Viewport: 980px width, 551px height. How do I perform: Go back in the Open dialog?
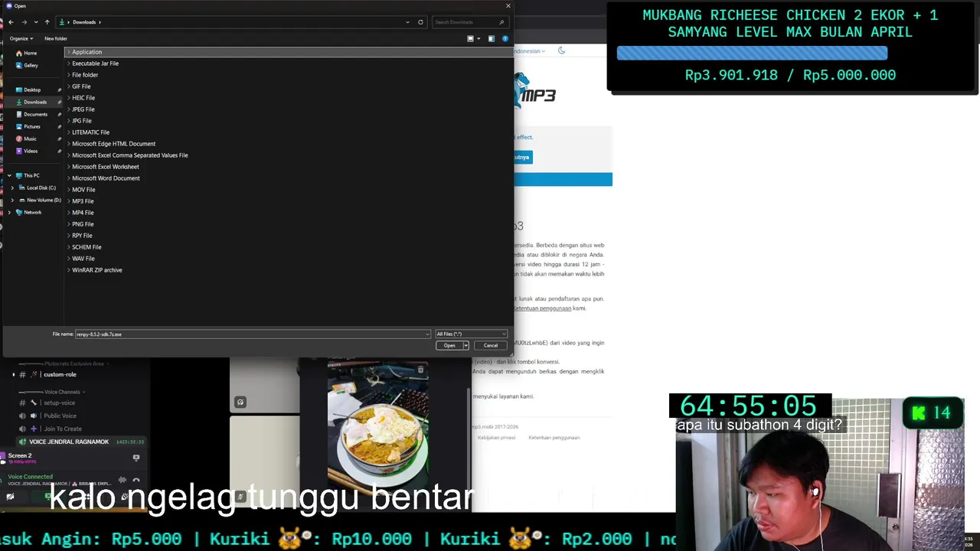click(11, 22)
